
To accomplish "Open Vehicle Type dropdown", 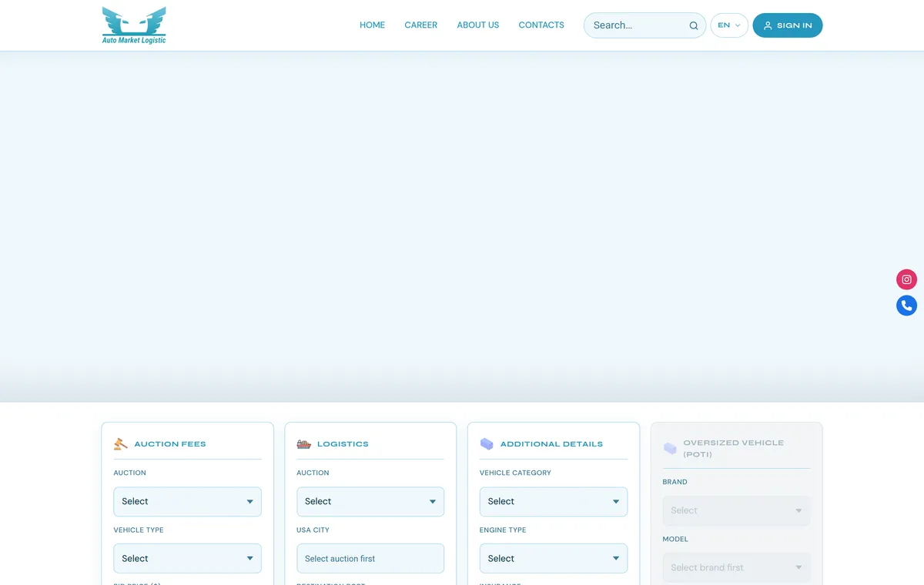I will [187, 559].
